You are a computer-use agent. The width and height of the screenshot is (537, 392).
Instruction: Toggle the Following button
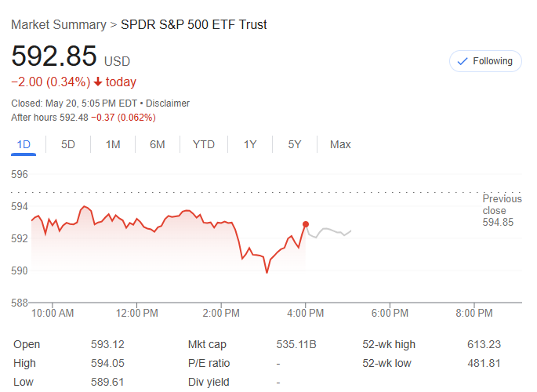485,61
